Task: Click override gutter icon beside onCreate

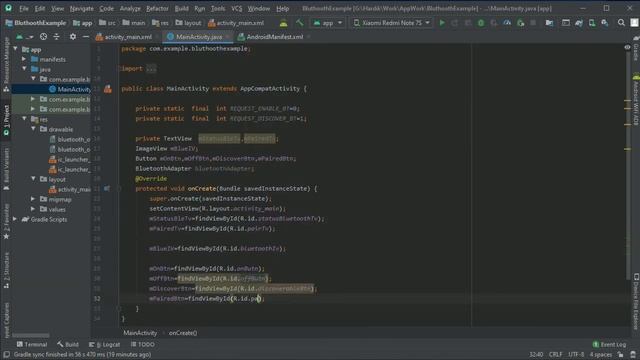Action: coord(107,189)
